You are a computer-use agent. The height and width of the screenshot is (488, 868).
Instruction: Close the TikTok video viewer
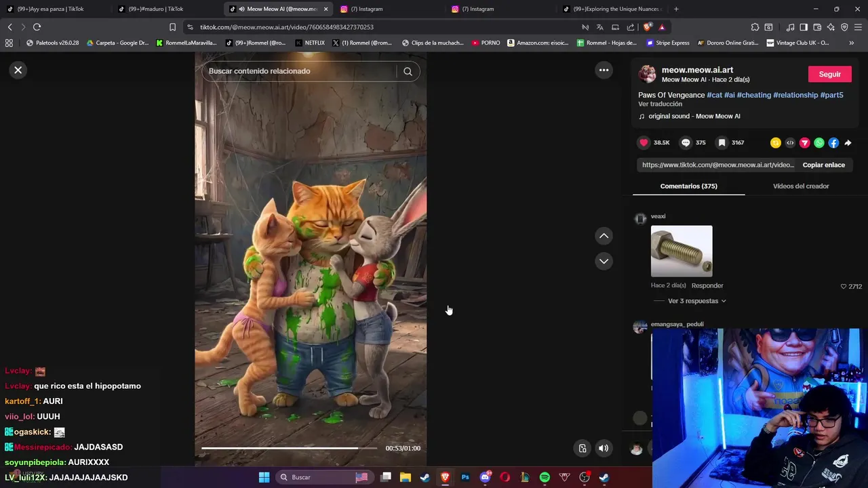[18, 70]
